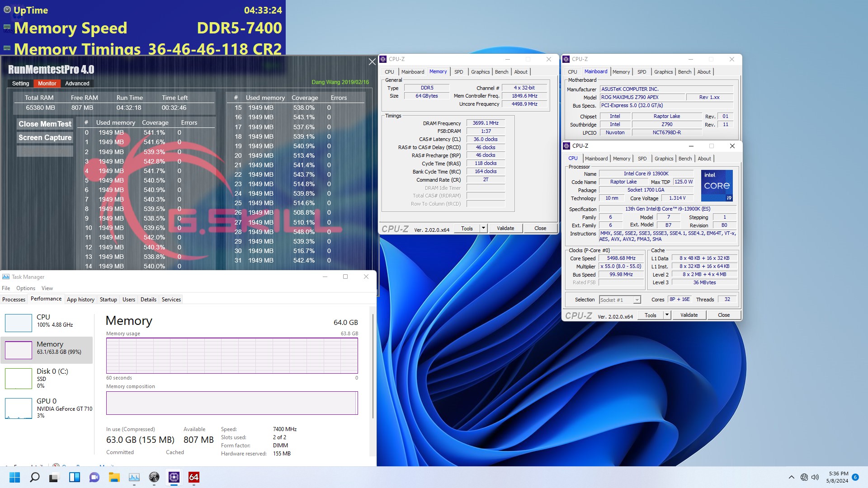Click the Monitor tab in RunMemtestPro
The width and height of the screenshot is (868, 488).
coord(47,83)
